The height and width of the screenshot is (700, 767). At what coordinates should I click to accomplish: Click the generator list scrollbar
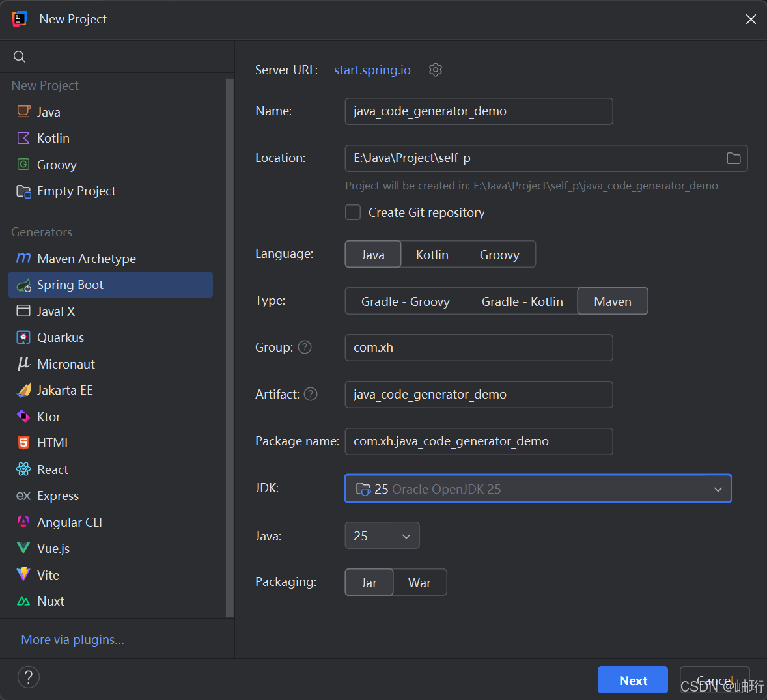coord(229,347)
